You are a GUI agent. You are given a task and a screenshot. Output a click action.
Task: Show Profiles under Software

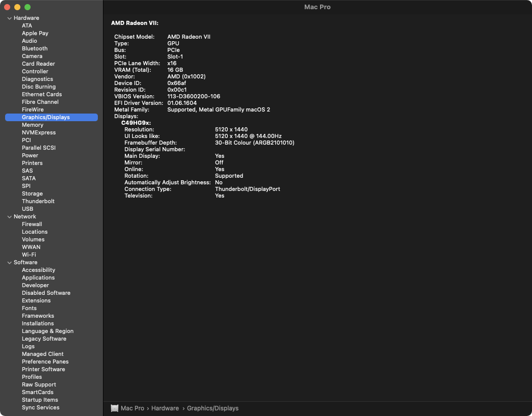[x=32, y=377]
